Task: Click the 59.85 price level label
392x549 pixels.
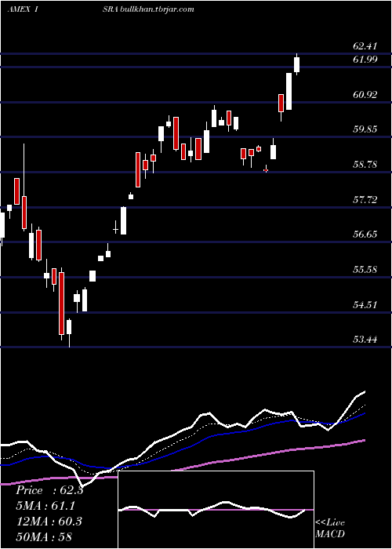Action: pyautogui.click(x=365, y=129)
